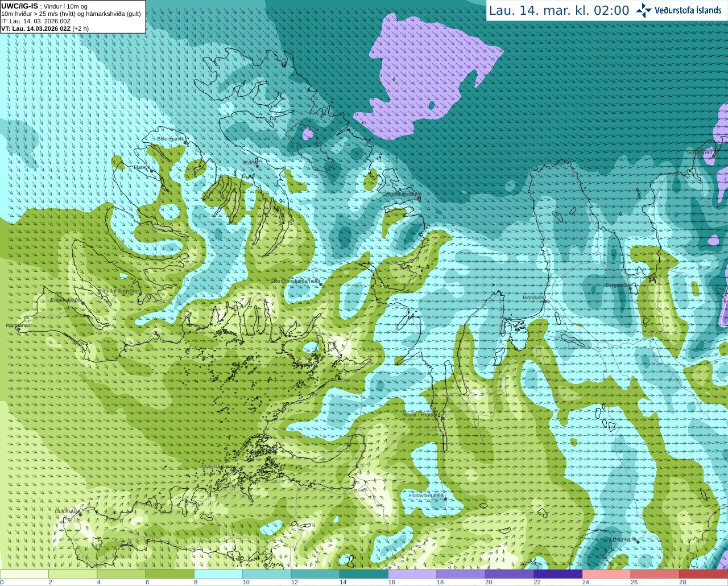Click the 12–14 m/s medium teal swatch

tap(315, 573)
